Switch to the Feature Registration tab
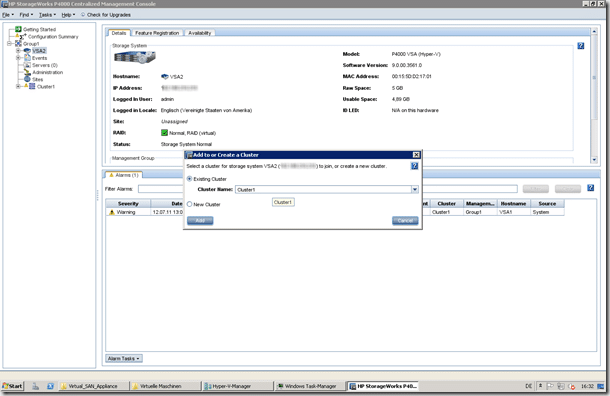Image resolution: width=610 pixels, height=396 pixels. (x=157, y=33)
